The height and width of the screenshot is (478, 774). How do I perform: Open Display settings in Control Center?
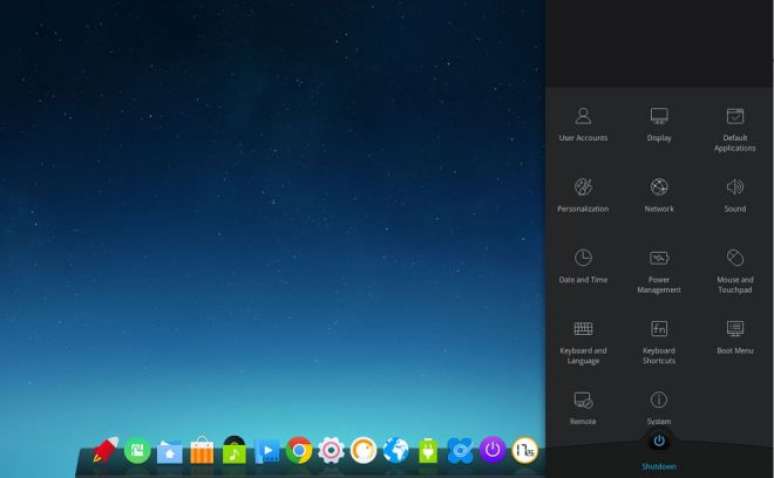pos(659,124)
